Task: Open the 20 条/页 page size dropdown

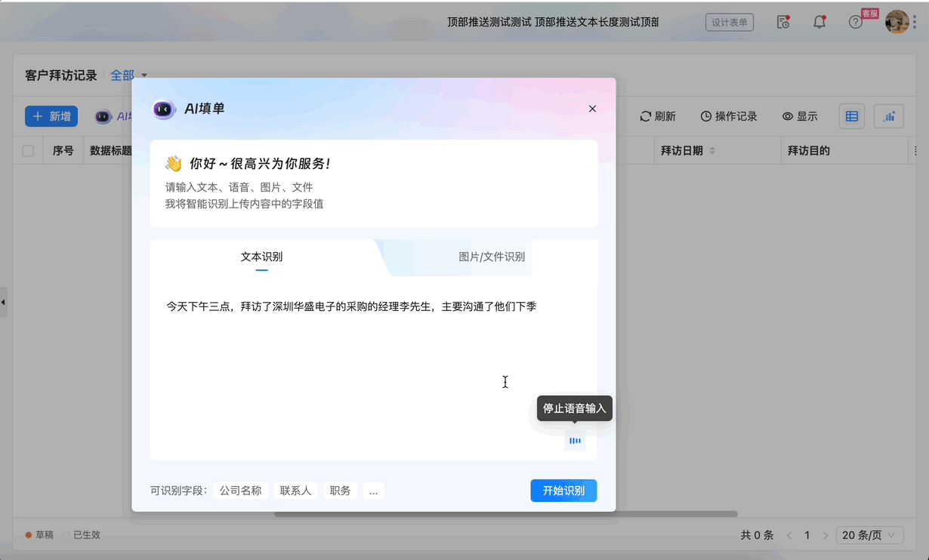Action: coord(869,535)
